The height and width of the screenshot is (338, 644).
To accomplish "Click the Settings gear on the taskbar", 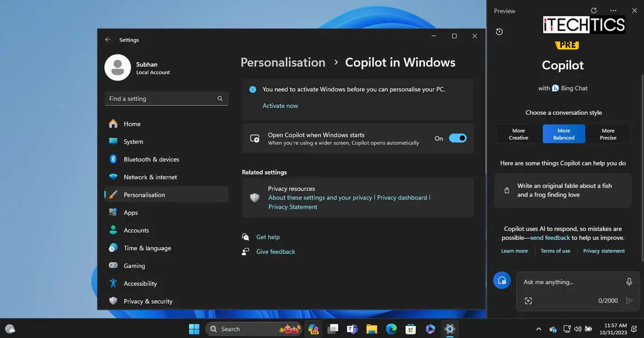I will pos(450,329).
